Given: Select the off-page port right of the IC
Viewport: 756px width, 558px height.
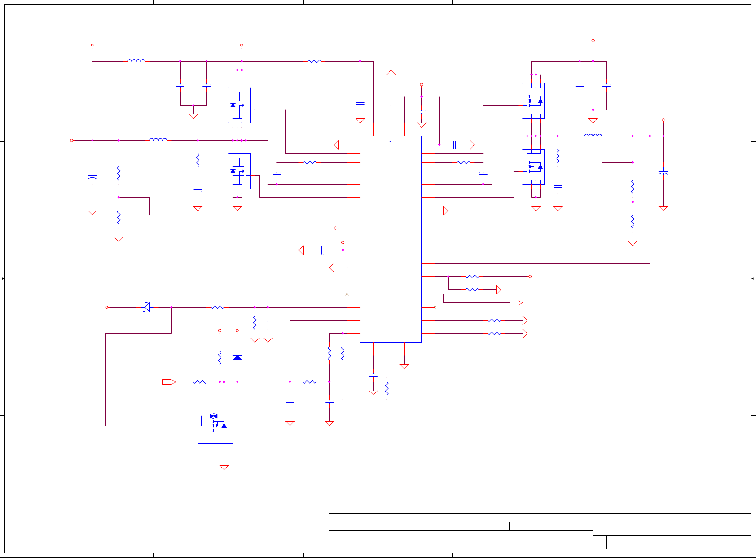Looking at the screenshot, I should [516, 303].
